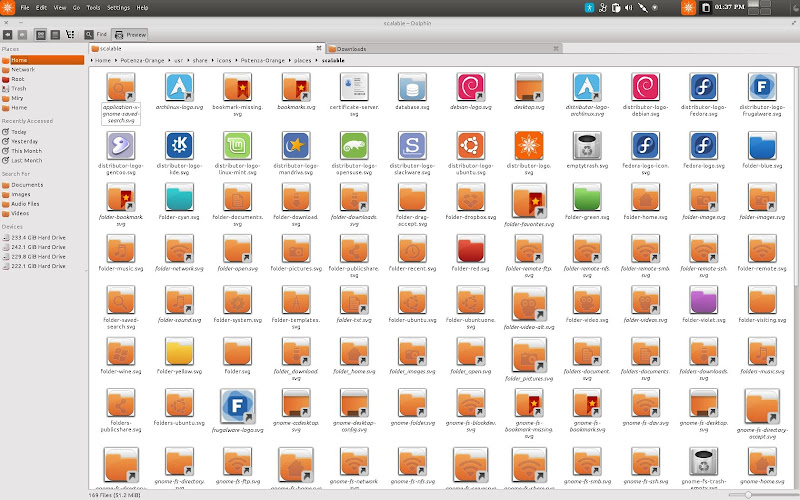Toggle the Preview button in toolbar

[130, 33]
